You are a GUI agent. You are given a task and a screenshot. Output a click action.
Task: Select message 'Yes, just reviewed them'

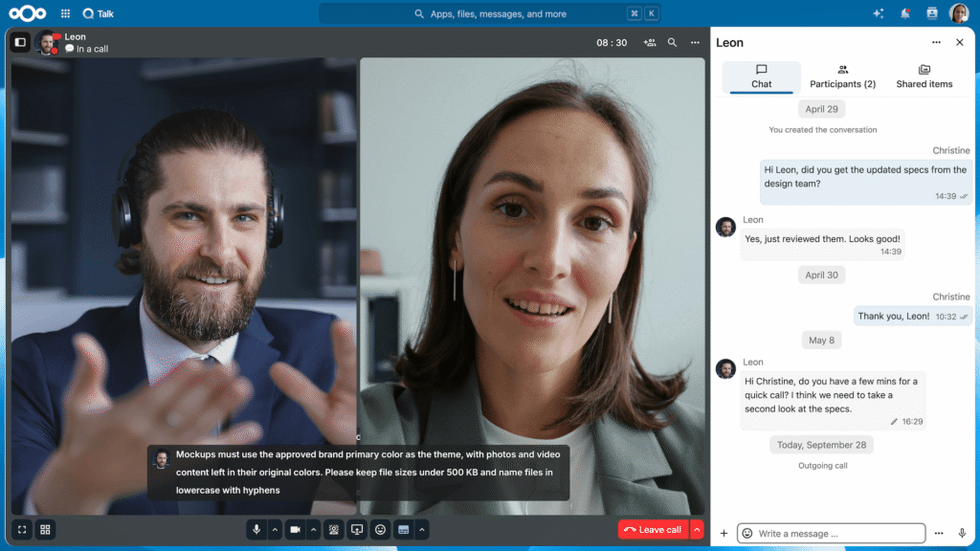822,244
